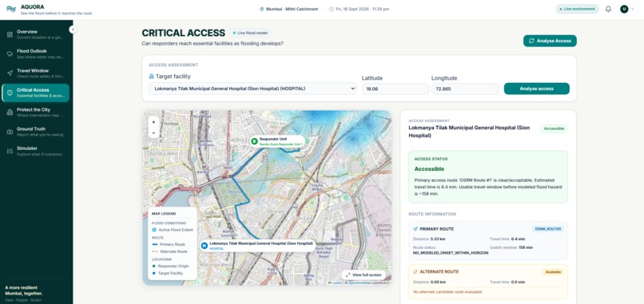644x304 pixels.
Task: Open the Simulator page
Action: [35, 151]
